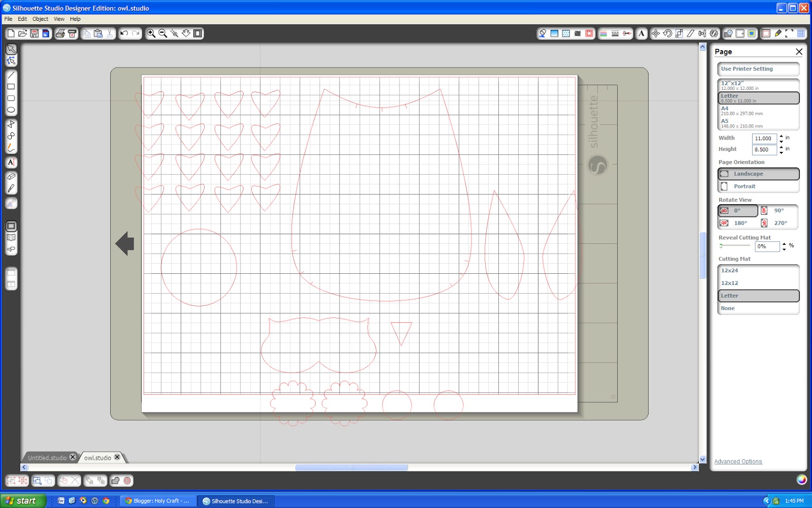Open the Grid settings icon
Image resolution: width=812 pixels, height=508 pixels.
[x=801, y=34]
